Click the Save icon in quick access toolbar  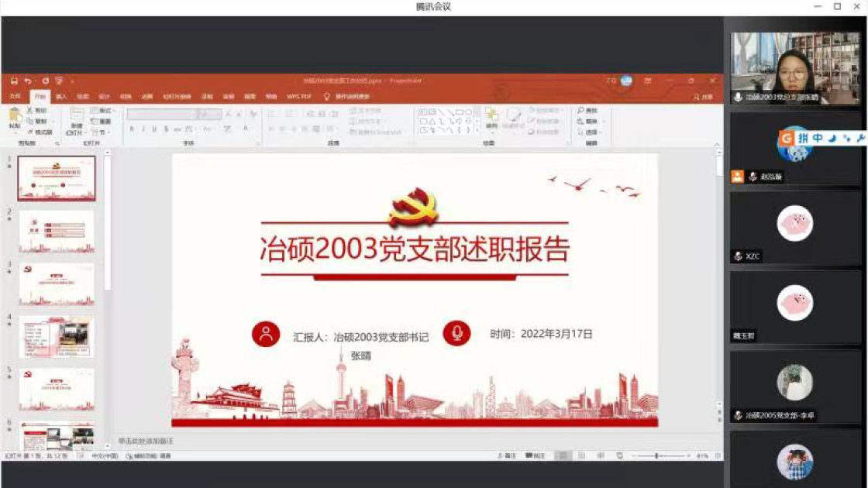[14, 81]
